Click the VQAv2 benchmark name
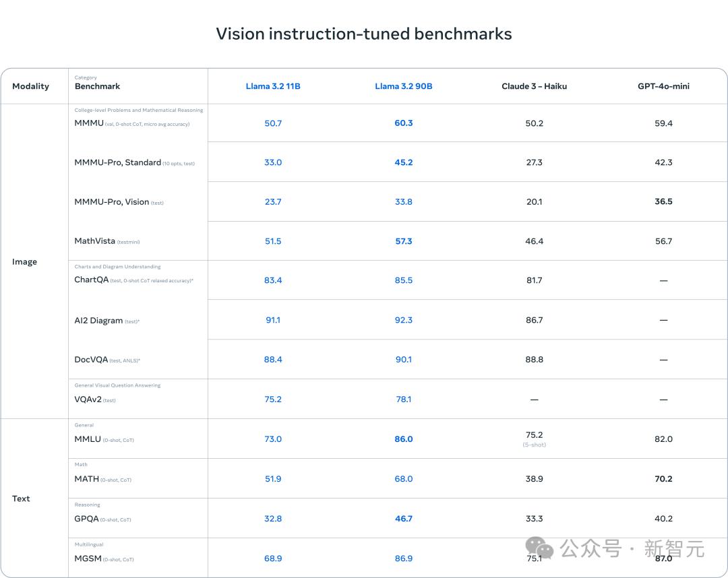 tap(88, 399)
